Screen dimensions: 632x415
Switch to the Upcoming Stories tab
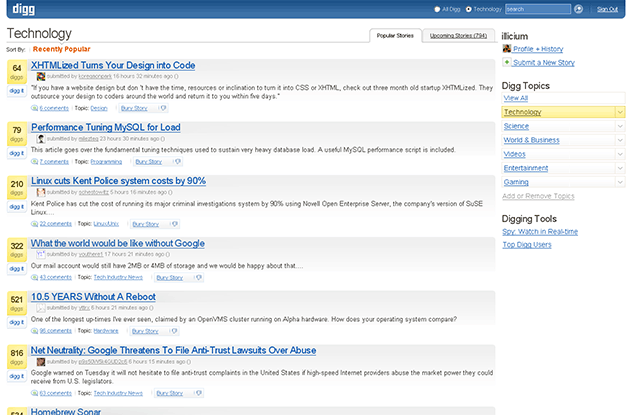(x=458, y=35)
